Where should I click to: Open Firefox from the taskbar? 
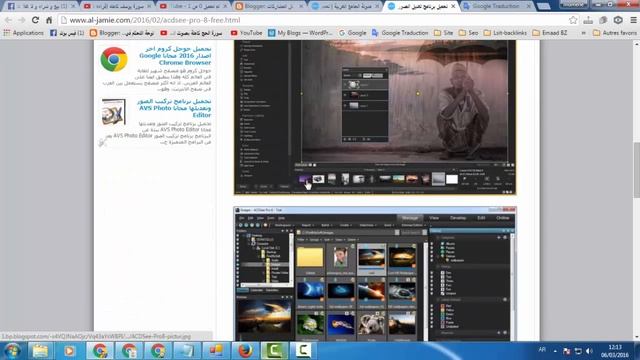point(245,351)
